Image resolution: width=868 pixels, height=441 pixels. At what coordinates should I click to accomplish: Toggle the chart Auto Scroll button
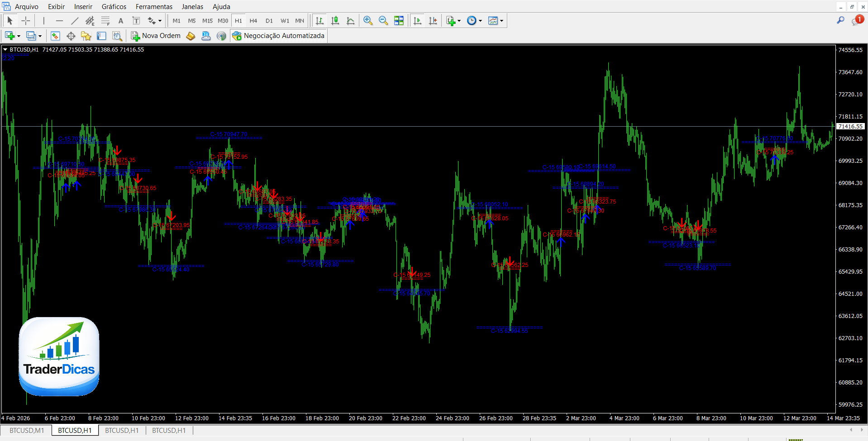tap(417, 21)
